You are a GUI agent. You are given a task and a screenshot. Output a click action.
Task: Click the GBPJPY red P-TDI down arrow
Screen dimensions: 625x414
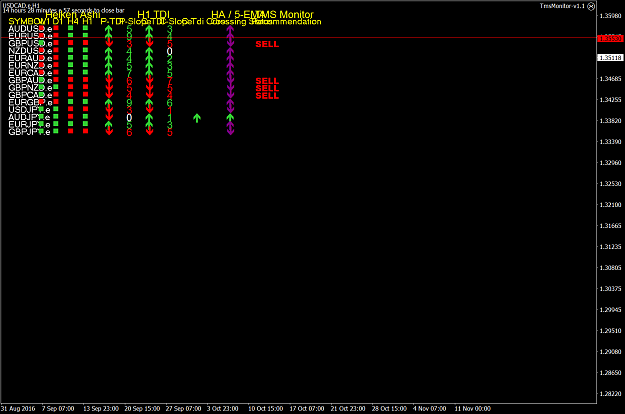[x=109, y=132]
